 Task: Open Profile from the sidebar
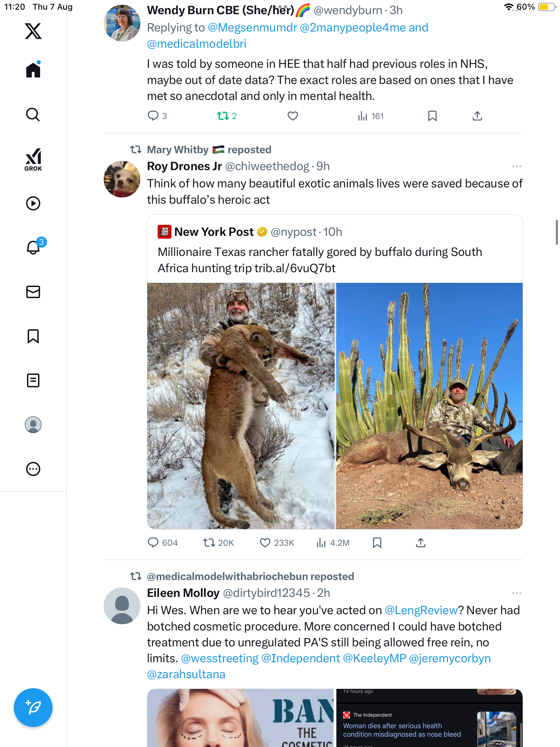[x=33, y=425]
